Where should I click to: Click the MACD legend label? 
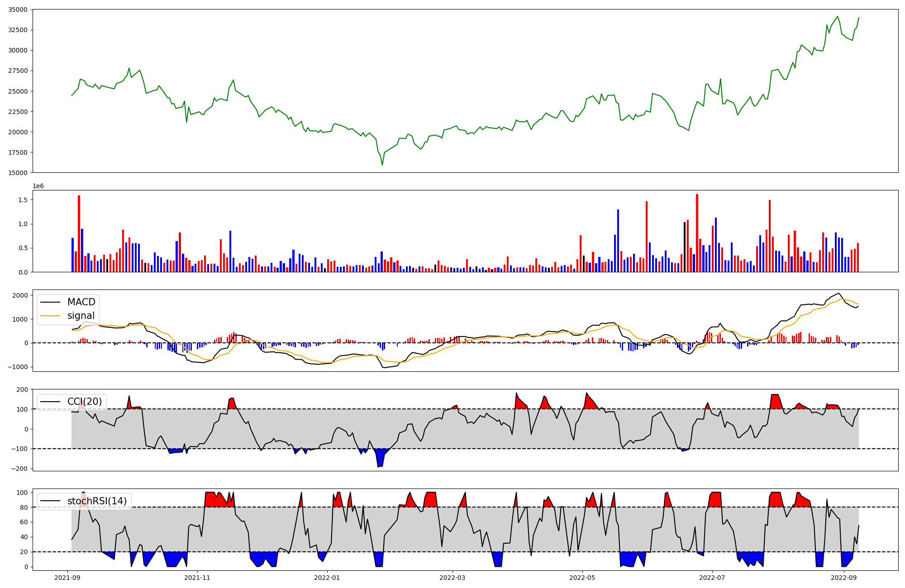click(x=81, y=302)
